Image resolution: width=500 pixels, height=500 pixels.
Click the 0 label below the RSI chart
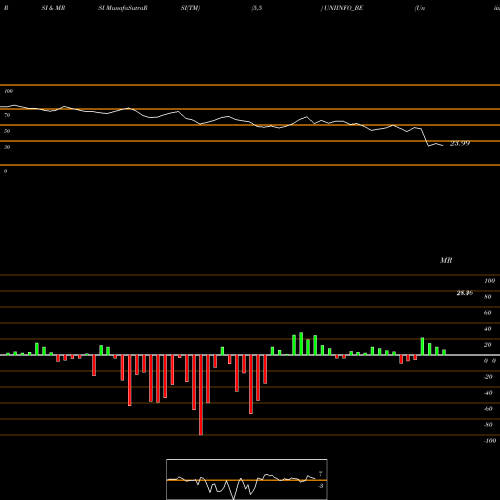point(5,171)
